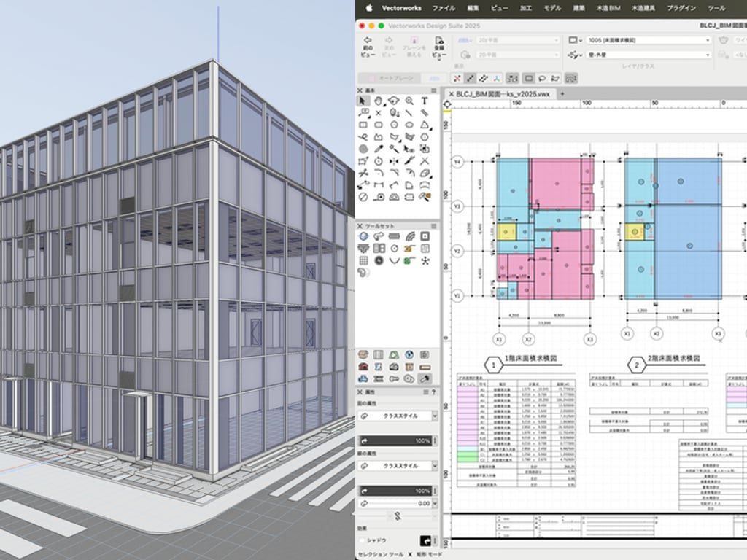This screenshot has height=560, width=747.
Task: Open the class dropdown 壁-外壁
Action: tap(649, 55)
